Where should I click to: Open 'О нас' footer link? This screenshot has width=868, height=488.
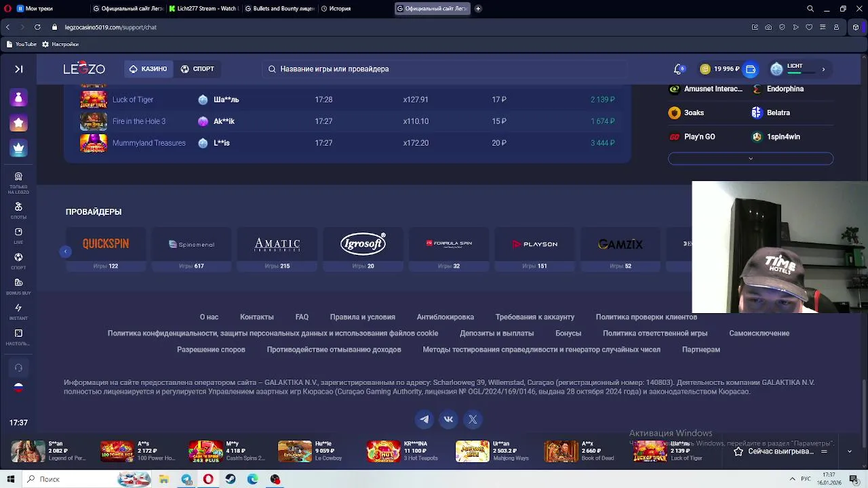[209, 317]
